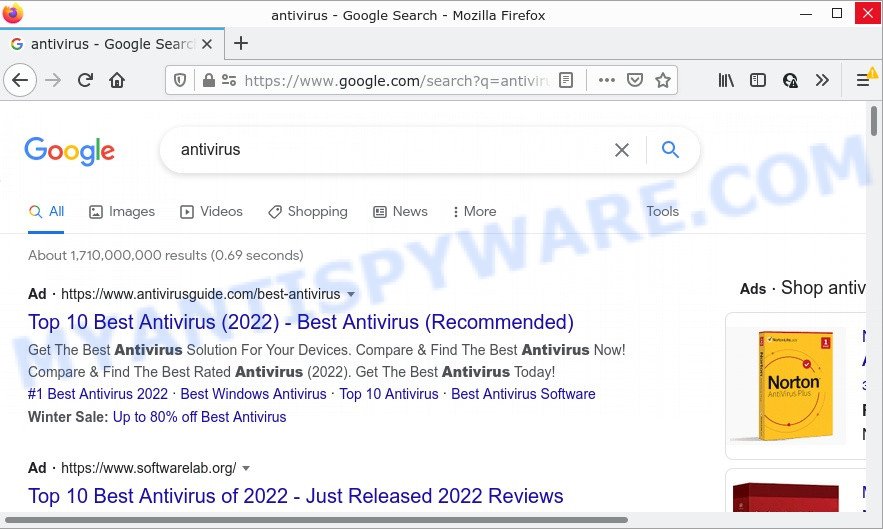Open Up to 80% off Best Antivirus link
Image resolution: width=883 pixels, height=529 pixels.
[199, 417]
